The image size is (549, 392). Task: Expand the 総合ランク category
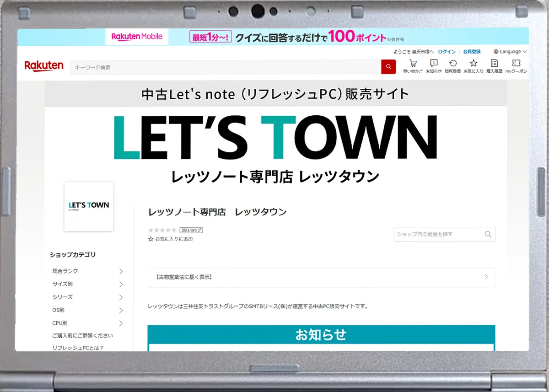[x=87, y=271]
